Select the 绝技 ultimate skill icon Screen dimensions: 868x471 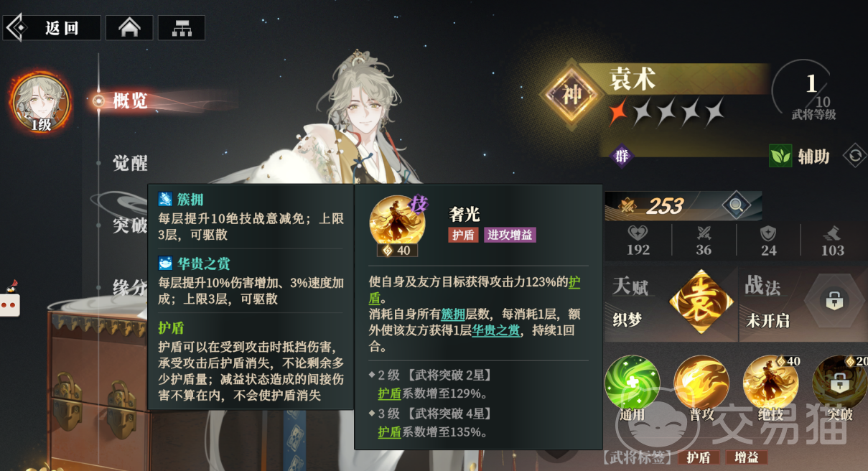point(770,383)
